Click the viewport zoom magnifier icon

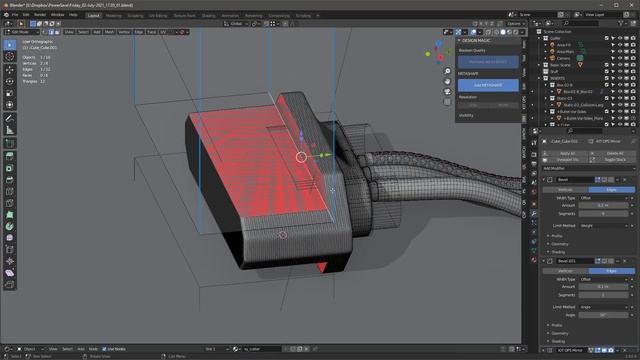pos(447,71)
